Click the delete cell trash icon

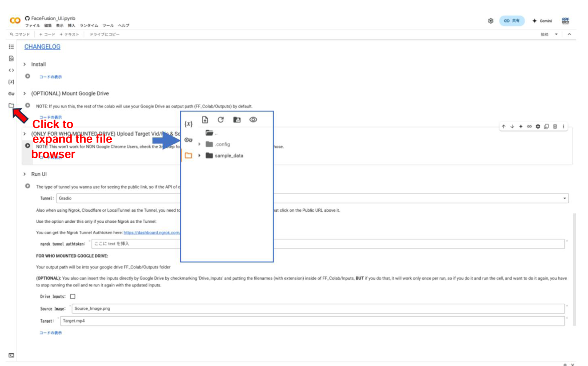tap(555, 126)
